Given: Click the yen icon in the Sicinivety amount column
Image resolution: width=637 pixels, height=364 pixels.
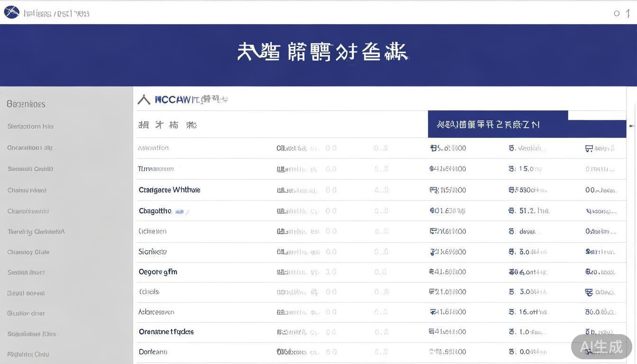Looking at the screenshot, I should (x=432, y=251).
